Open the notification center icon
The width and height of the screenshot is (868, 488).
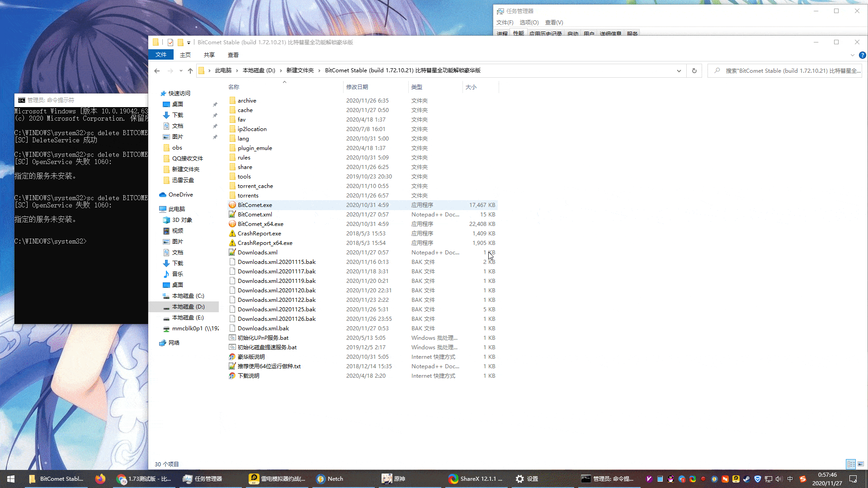pyautogui.click(x=854, y=479)
